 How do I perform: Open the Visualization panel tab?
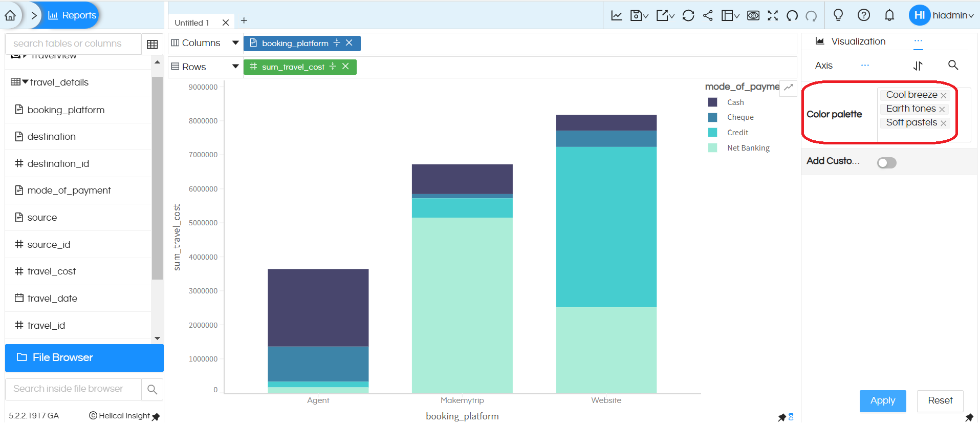click(x=851, y=41)
